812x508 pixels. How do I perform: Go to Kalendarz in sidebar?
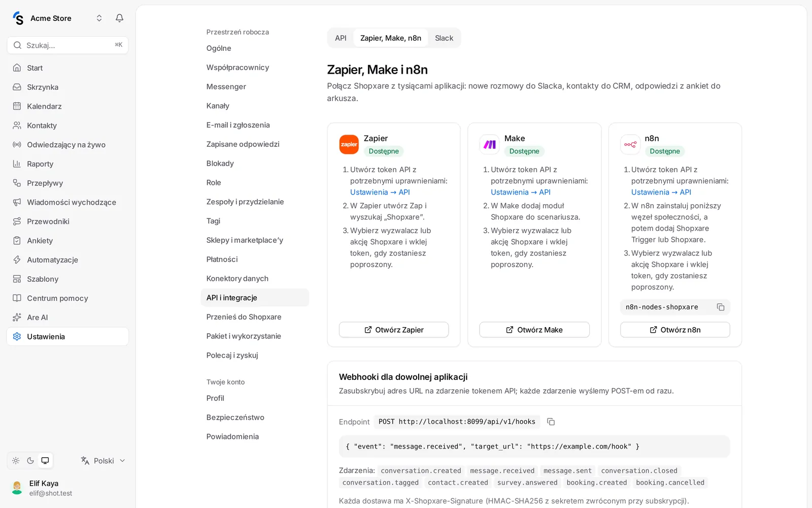point(67,106)
